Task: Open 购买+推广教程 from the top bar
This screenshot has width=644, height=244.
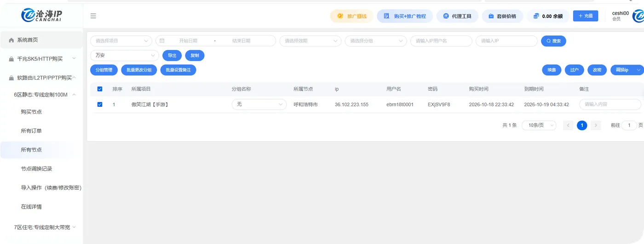Action: pyautogui.click(x=405, y=16)
